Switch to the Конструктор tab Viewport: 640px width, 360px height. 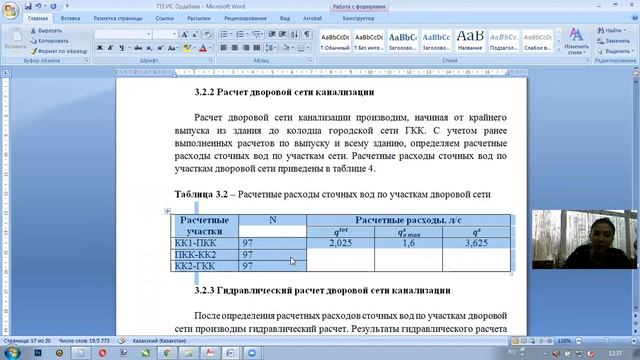358,18
